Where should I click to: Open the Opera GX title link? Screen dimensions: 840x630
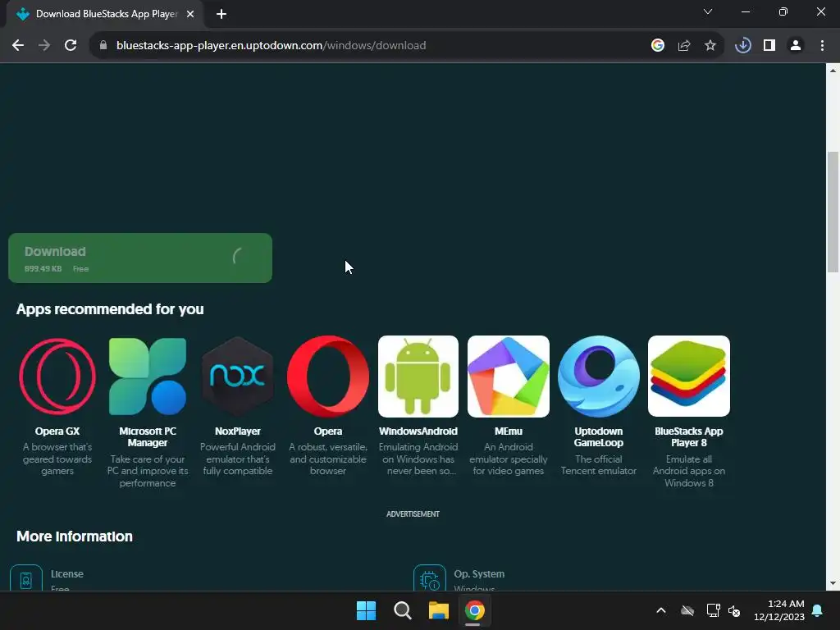click(57, 431)
